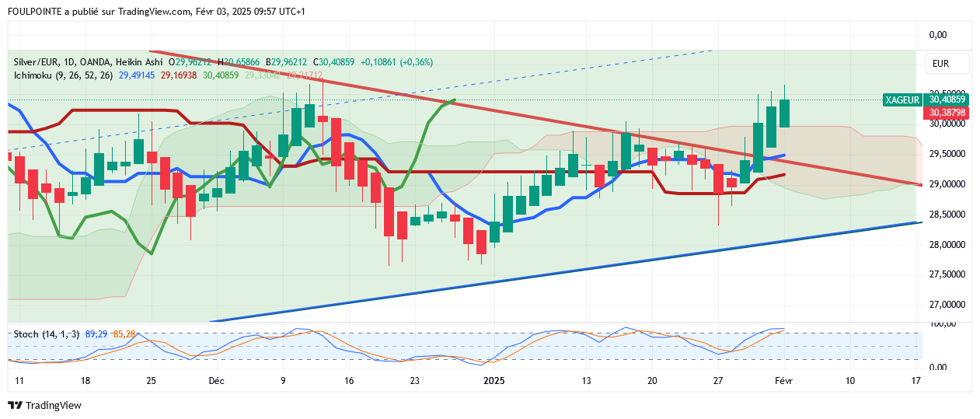Image resolution: width=980 pixels, height=419 pixels.
Task: Click the 11 date label on time axis
Action: tap(19, 381)
